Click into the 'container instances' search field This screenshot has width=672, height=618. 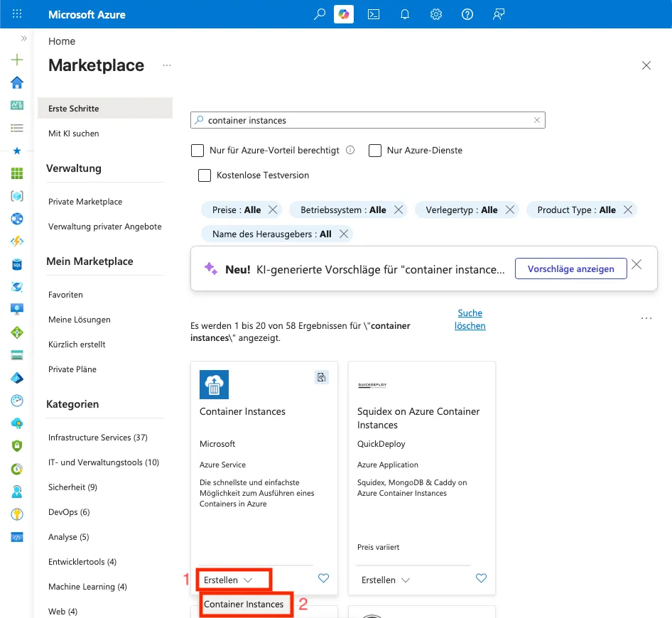coord(368,121)
